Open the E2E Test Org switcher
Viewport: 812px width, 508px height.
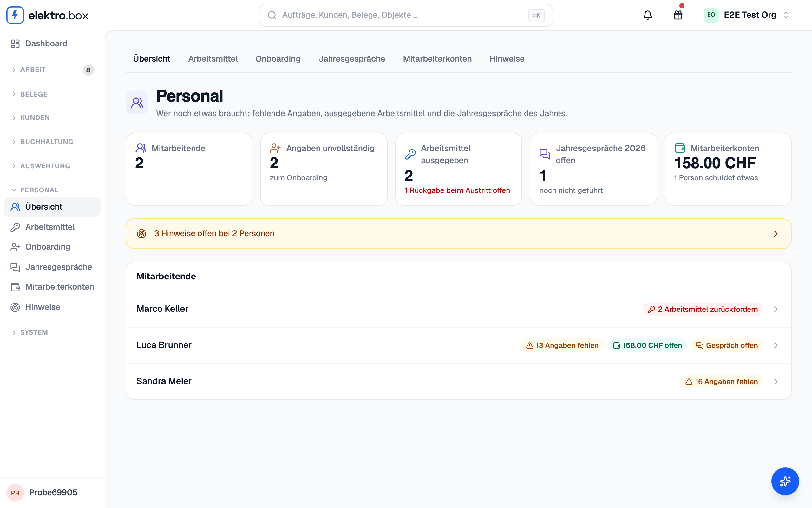(x=746, y=15)
